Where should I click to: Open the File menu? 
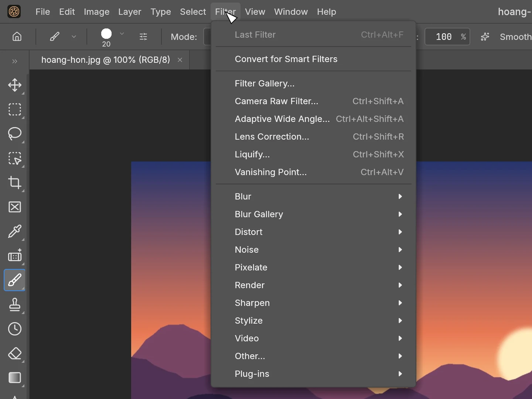[42, 12]
